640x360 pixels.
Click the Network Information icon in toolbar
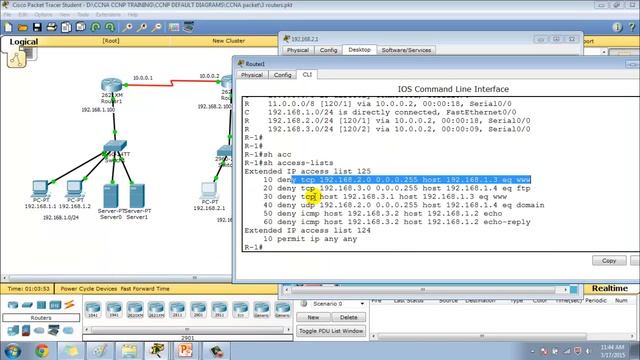(617, 27)
